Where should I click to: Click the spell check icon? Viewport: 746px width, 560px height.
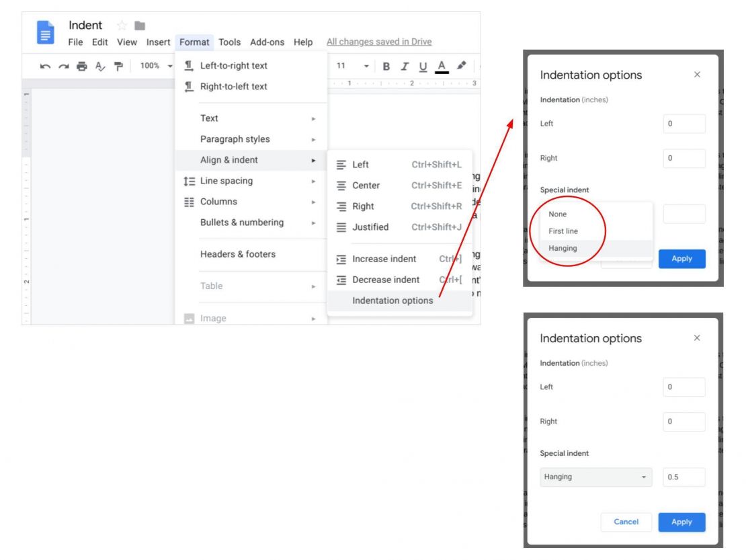(100, 66)
